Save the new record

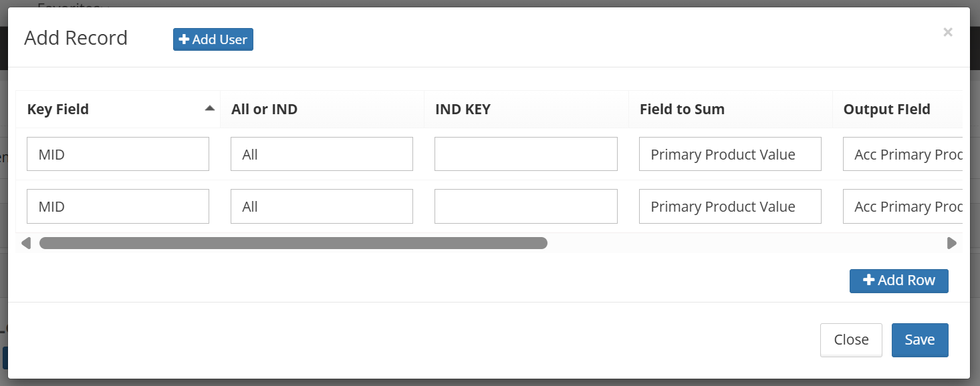click(x=919, y=340)
